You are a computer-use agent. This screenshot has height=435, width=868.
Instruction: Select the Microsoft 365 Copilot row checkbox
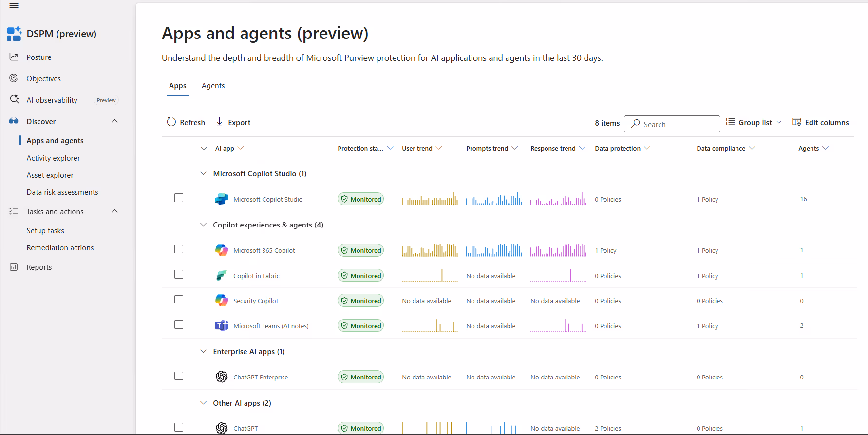[179, 249]
